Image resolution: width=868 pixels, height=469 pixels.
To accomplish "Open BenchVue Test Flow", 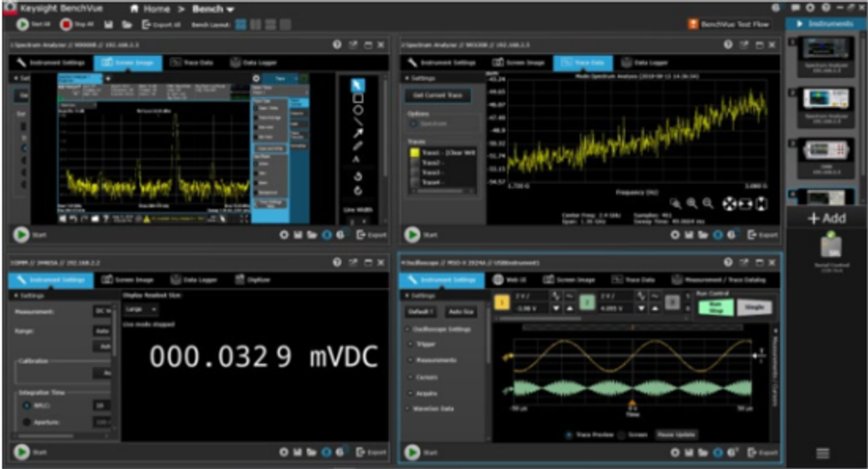I will (728, 24).
